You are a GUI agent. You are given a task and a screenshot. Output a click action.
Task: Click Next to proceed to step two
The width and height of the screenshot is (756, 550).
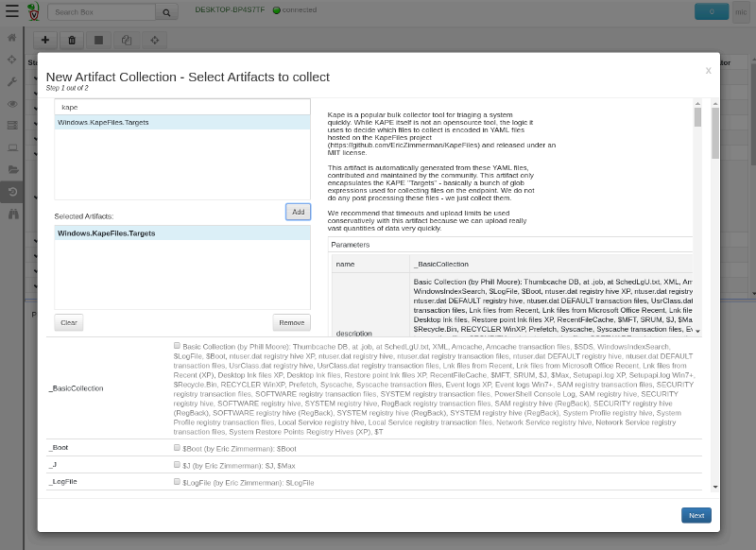(x=696, y=515)
